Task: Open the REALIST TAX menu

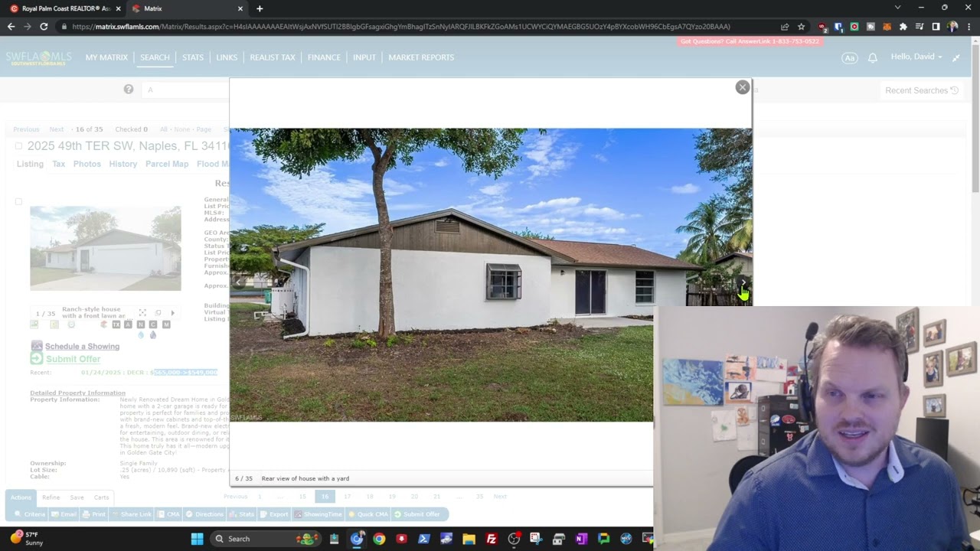Action: point(273,57)
